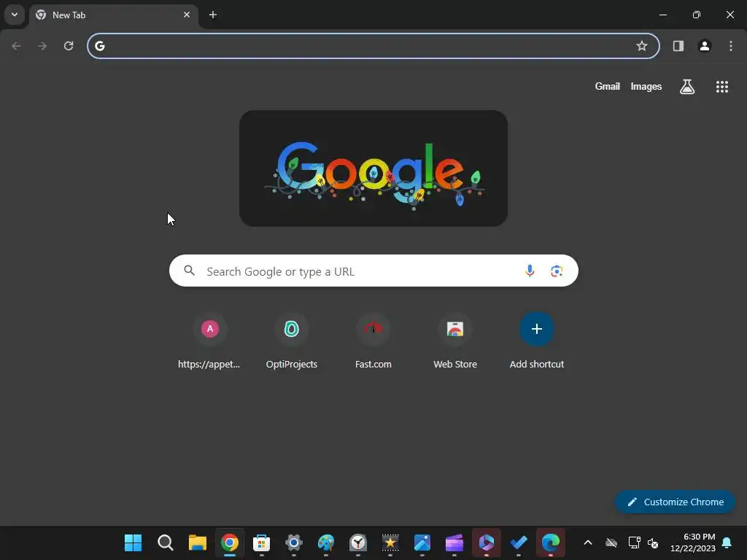Open a new tab with plus button
Screen dimensions: 747x560
tap(213, 15)
